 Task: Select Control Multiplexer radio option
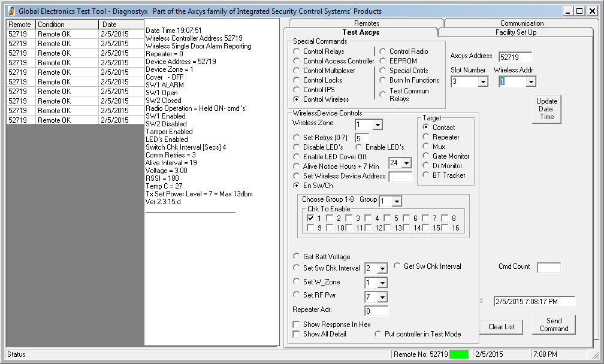[296, 71]
